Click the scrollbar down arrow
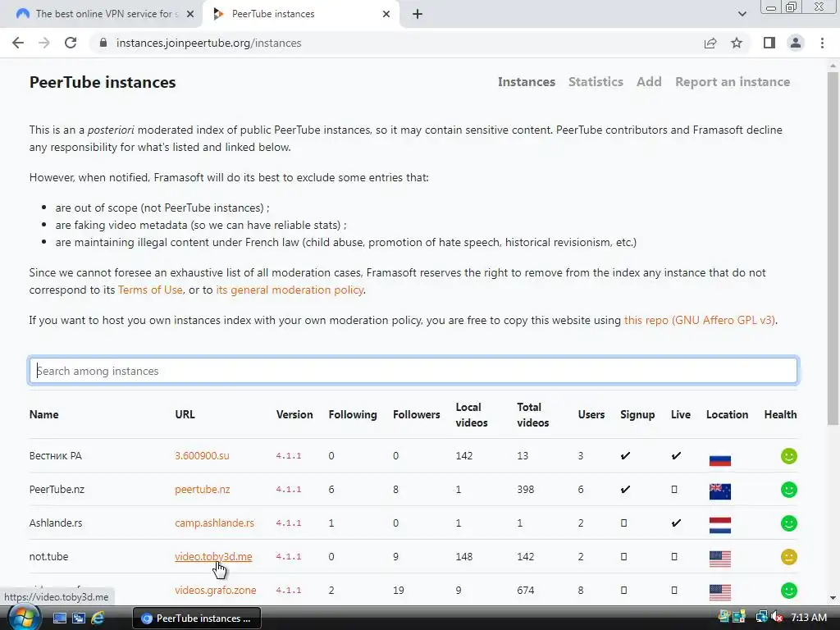840x630 pixels. (x=833, y=598)
